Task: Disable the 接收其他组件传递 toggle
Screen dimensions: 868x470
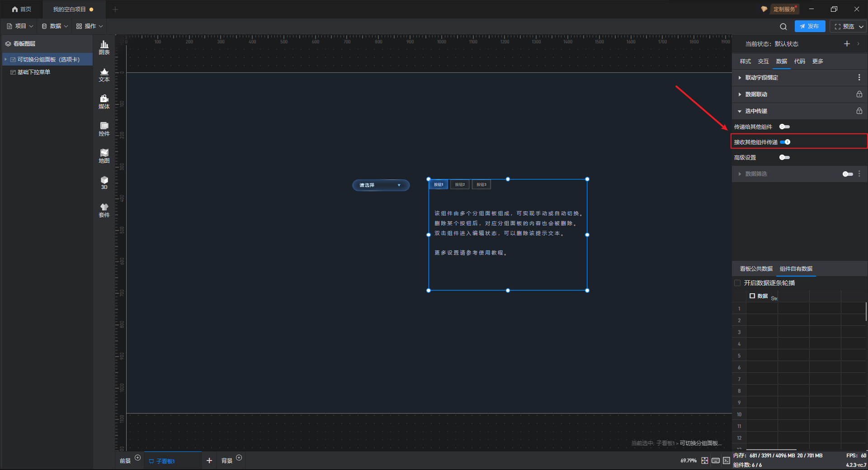Action: point(785,142)
